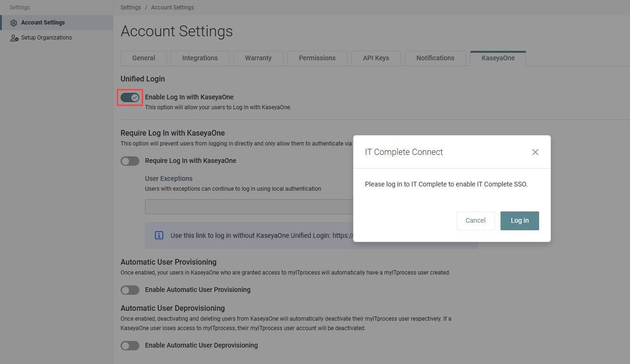
Task: Open the Notifications tab
Action: tap(435, 58)
